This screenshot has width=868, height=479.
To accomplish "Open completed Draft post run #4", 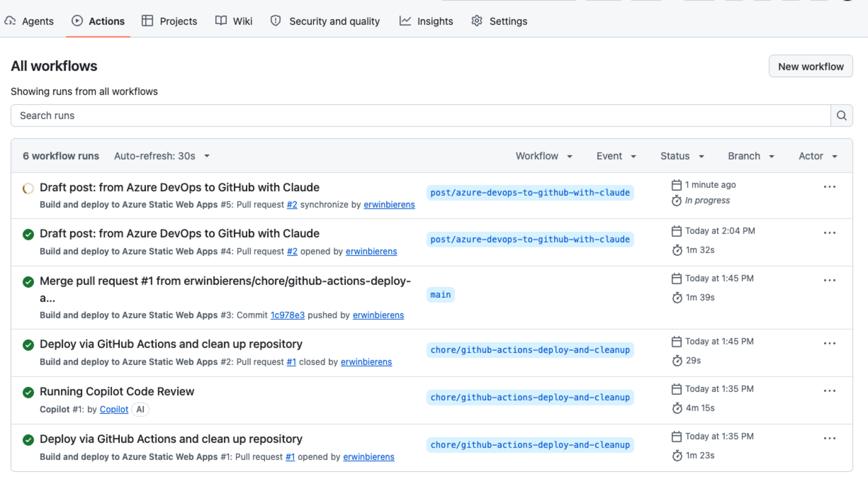I will tap(180, 234).
